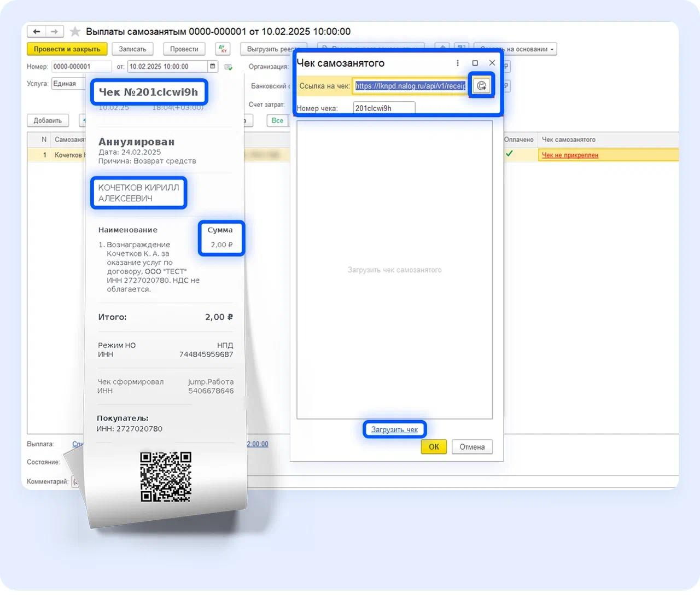The height and width of the screenshot is (599, 700).
Task: Click the green paid checkmark in the Оплачено column
Action: (510, 154)
